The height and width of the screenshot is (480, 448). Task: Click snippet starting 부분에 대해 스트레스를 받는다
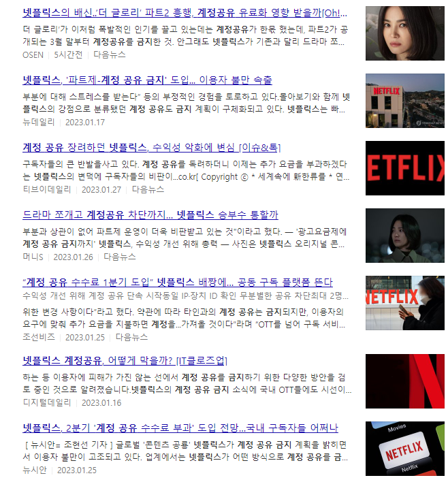pyautogui.click(x=186, y=103)
